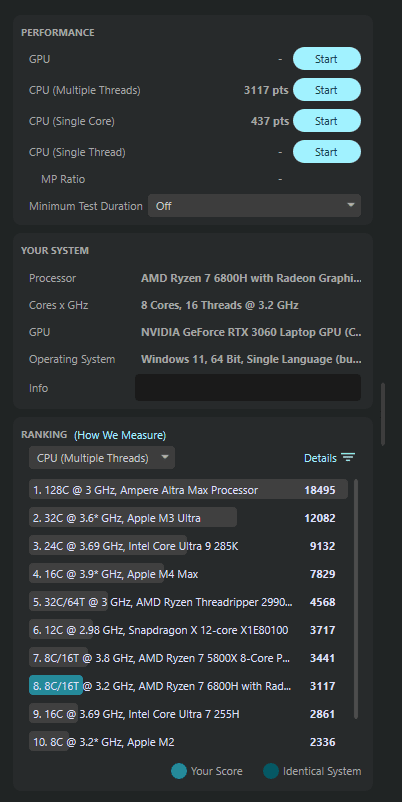Image resolution: width=402 pixels, height=802 pixels.
Task: Click the Details filter icon
Action: pyautogui.click(x=348, y=458)
